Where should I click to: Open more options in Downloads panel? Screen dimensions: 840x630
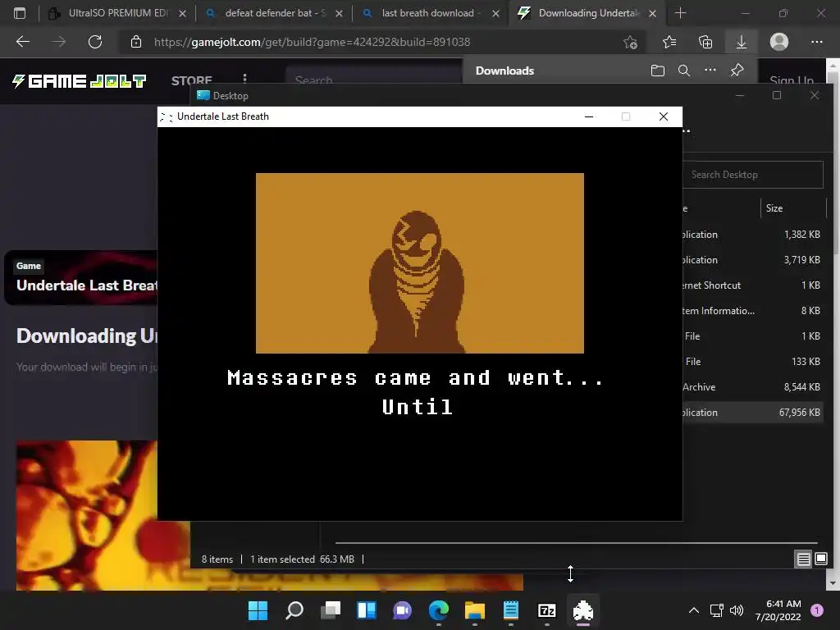[710, 71]
